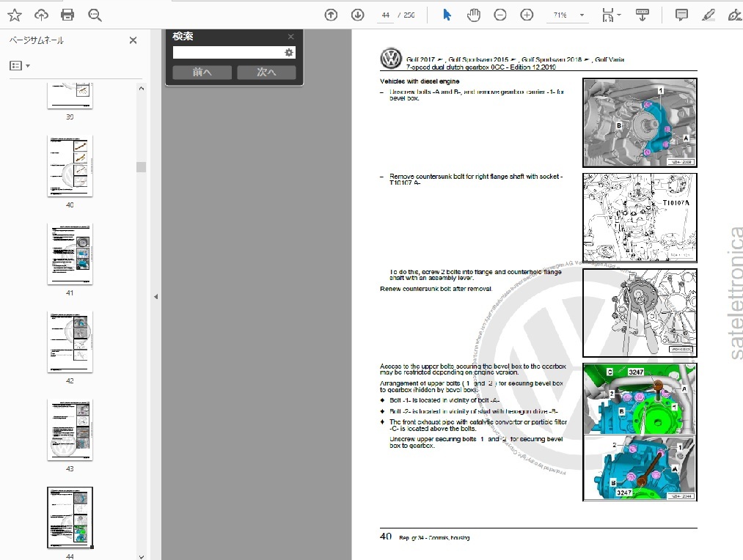Open the zoom level dropdown at 71%
Image resolution: width=743 pixels, height=560 pixels.
(x=582, y=15)
